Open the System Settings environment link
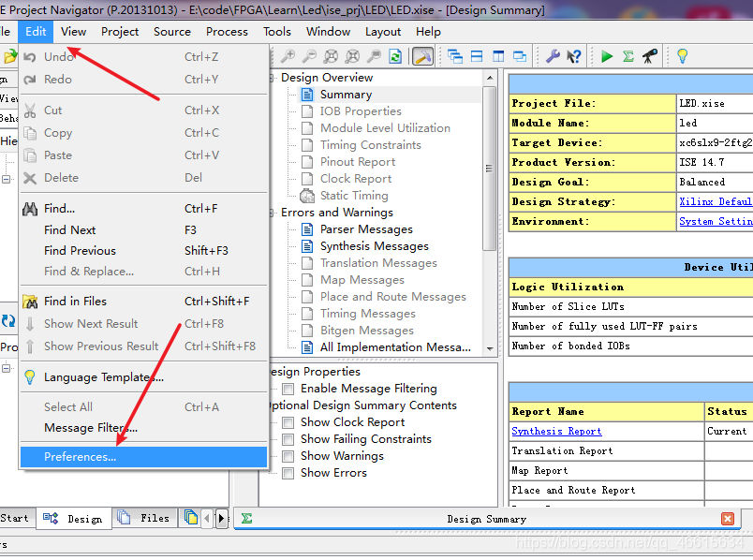Image resolution: width=753 pixels, height=560 pixels. (716, 221)
